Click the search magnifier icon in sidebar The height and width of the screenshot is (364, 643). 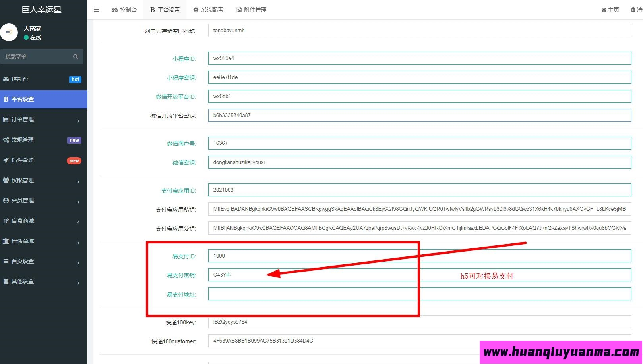[76, 57]
